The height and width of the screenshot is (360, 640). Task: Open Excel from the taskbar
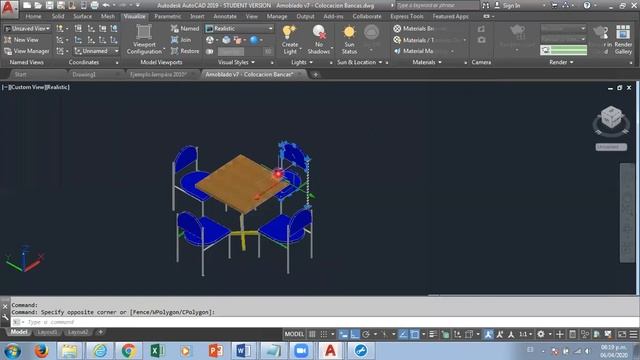point(157,351)
